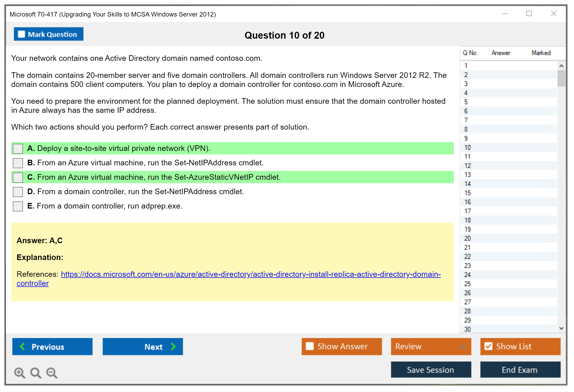
Task: Click the Save Session button
Action: tap(431, 370)
